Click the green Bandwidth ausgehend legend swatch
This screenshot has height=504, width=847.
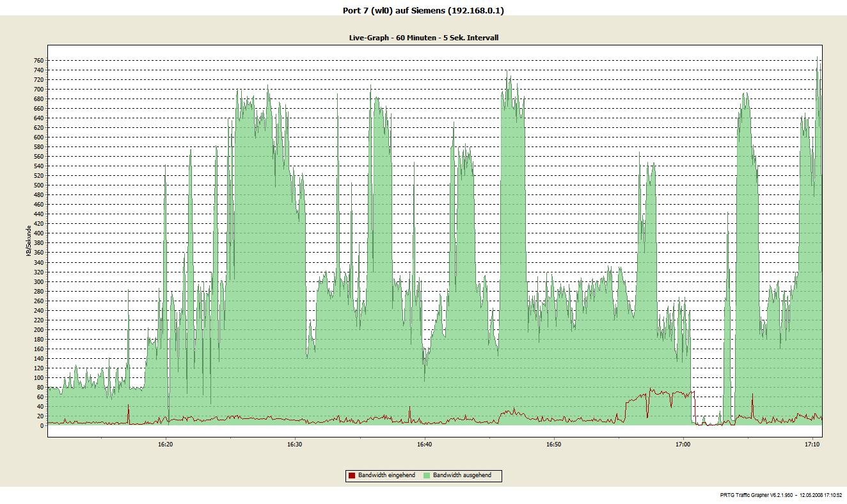point(427,475)
